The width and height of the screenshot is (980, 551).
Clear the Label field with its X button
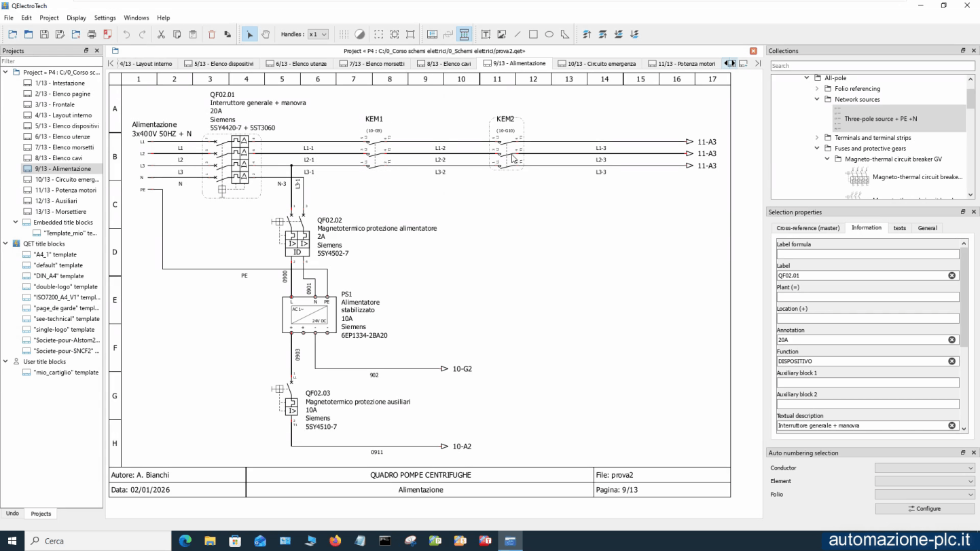951,275
